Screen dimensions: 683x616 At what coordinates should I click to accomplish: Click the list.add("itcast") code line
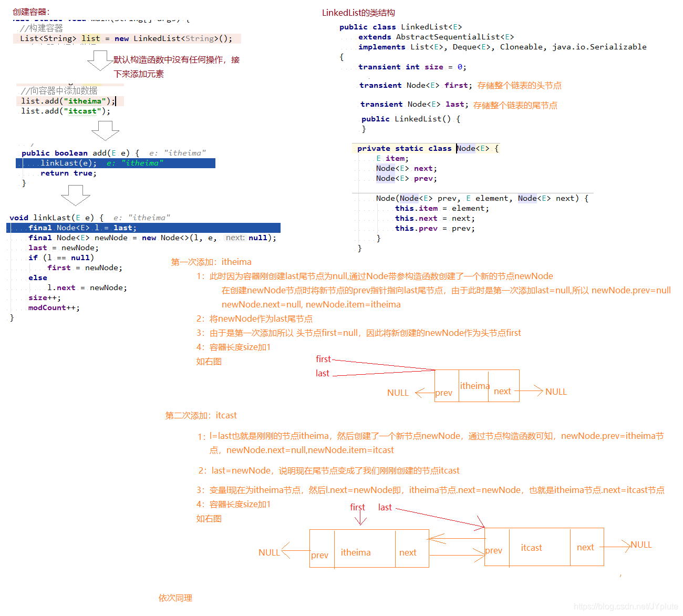[66, 111]
